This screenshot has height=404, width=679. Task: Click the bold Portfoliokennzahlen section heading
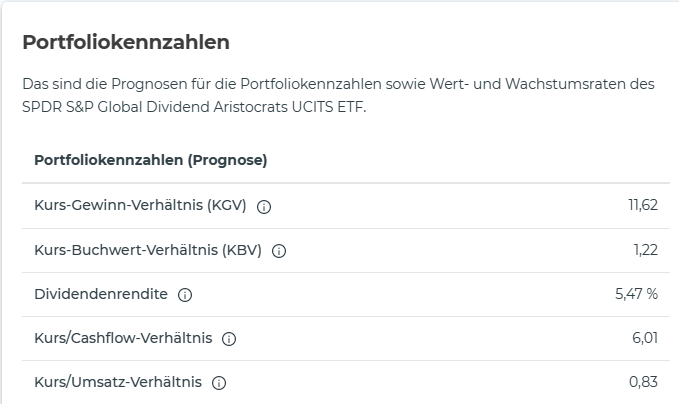[126, 42]
